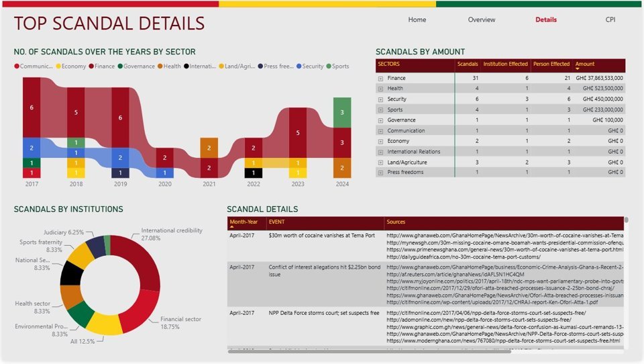The width and height of the screenshot is (644, 364).
Task: Expand the Finance sector row
Action: [x=381, y=78]
